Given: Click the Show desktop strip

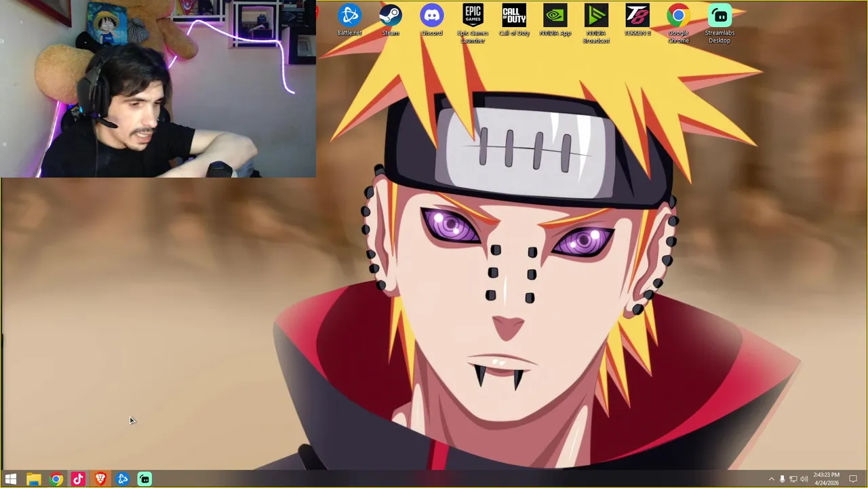Looking at the screenshot, I should coord(866,479).
